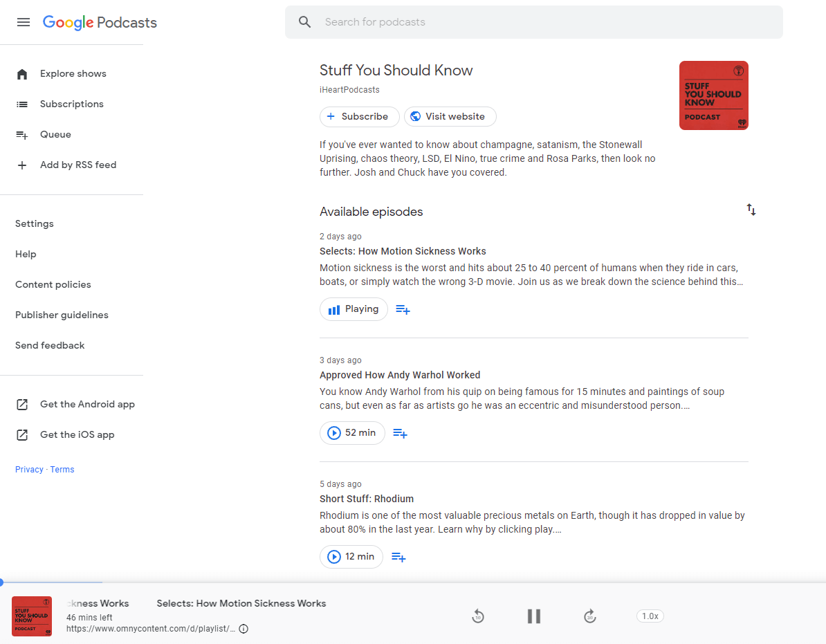Open the Terms link
The image size is (826, 644).
click(62, 470)
